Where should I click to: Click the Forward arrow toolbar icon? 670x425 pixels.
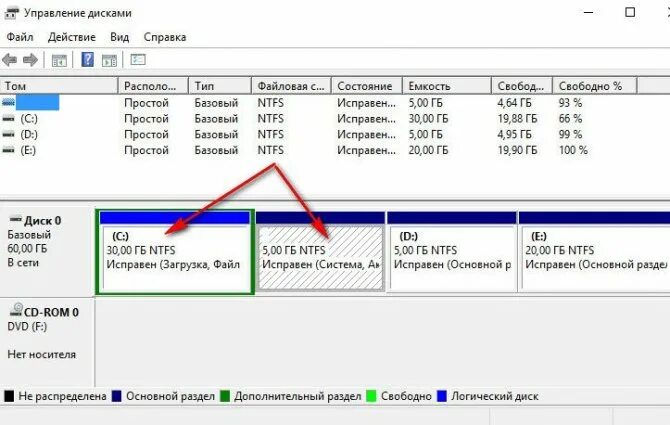click(30, 60)
